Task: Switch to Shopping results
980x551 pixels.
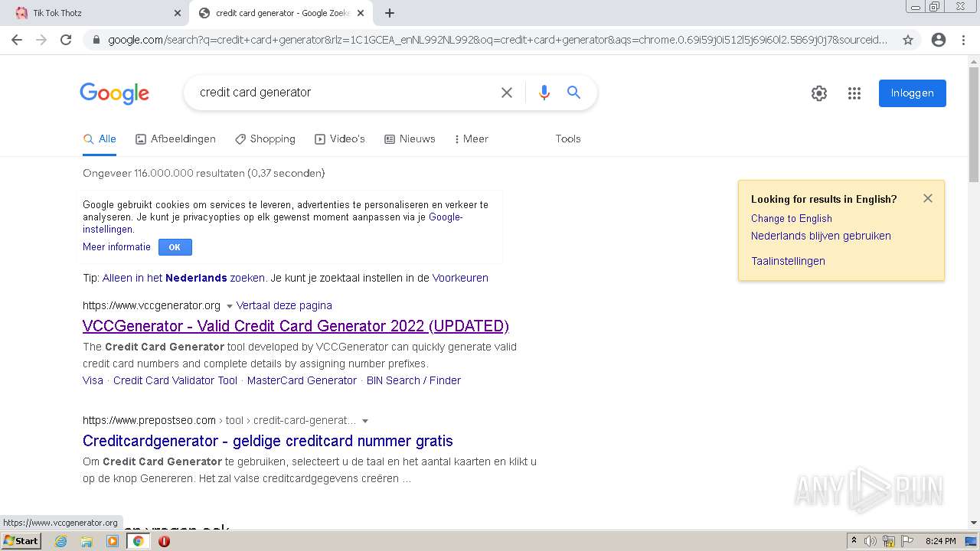Action: point(265,139)
